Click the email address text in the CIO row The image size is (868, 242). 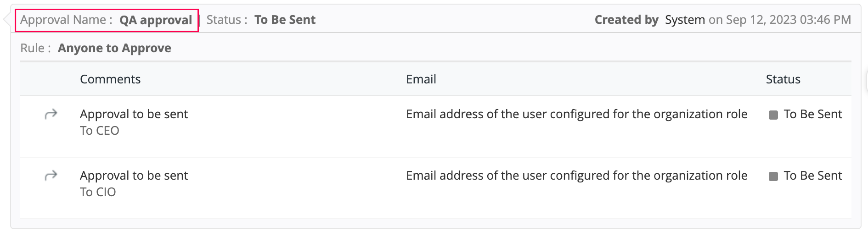(576, 176)
